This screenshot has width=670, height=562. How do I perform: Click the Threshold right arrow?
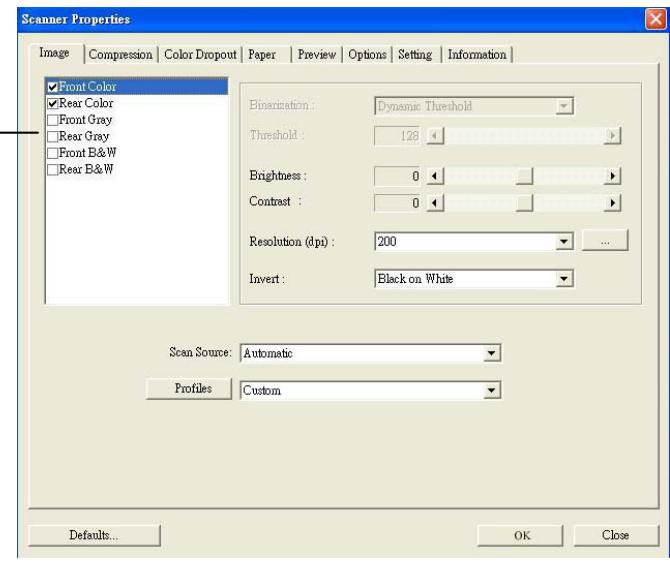(612, 136)
